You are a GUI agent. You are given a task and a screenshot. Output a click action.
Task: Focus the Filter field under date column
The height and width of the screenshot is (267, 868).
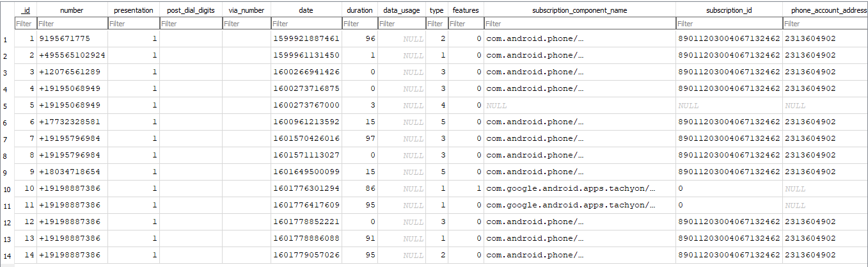coord(306,24)
